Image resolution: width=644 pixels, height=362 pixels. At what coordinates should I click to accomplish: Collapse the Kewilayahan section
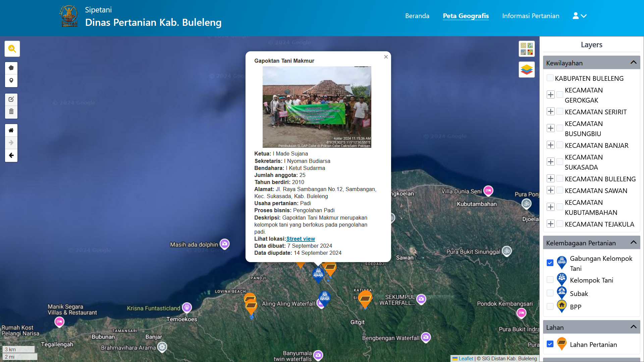tap(633, 62)
